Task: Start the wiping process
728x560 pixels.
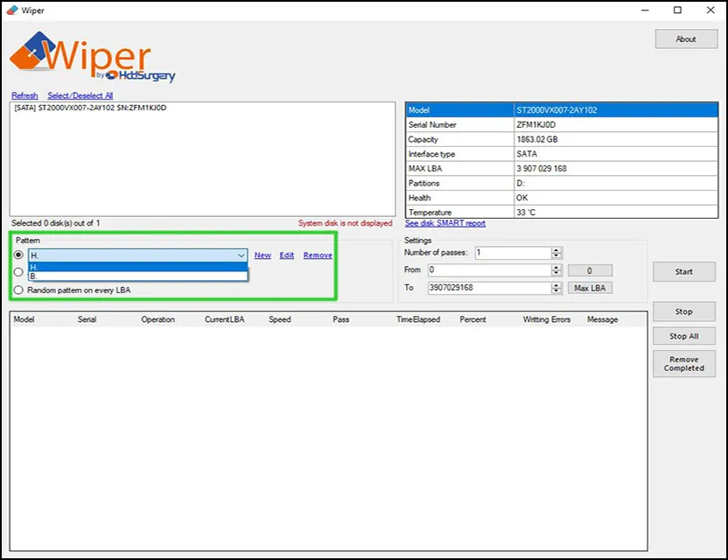Action: 684,271
